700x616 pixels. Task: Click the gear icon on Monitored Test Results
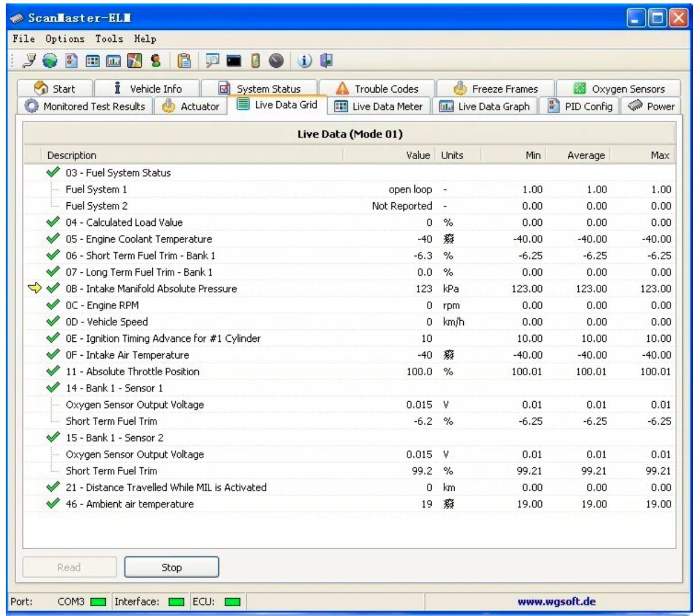tap(32, 106)
